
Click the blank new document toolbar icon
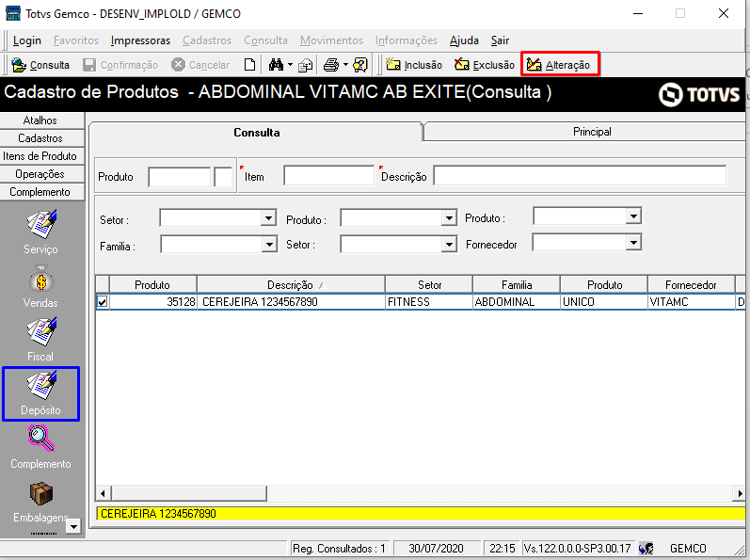coord(249,65)
